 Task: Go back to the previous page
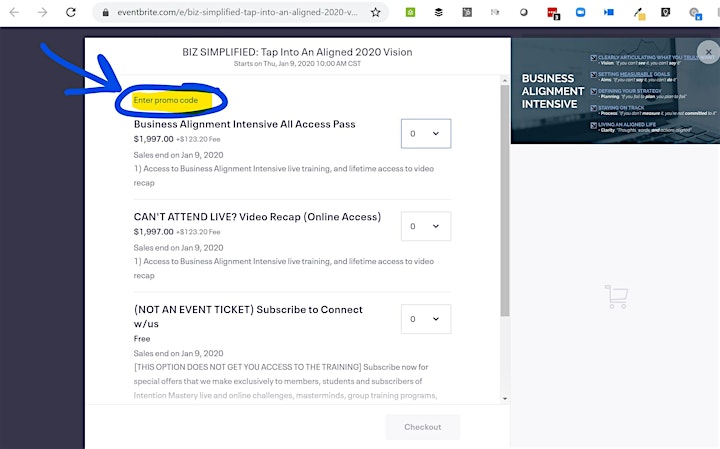[x=14, y=12]
